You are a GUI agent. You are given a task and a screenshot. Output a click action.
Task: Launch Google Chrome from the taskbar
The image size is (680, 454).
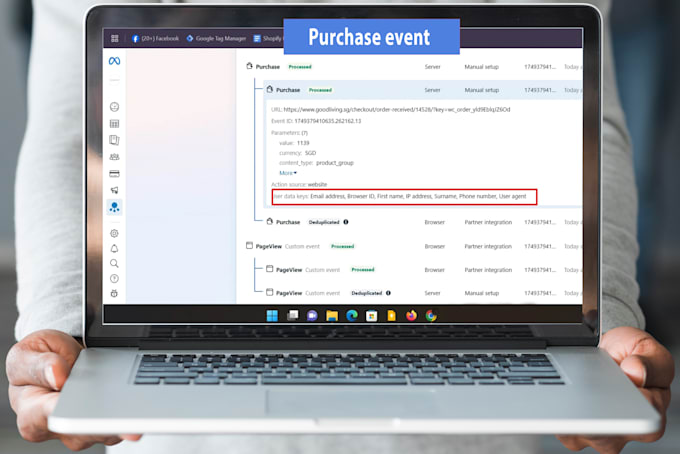click(x=431, y=316)
